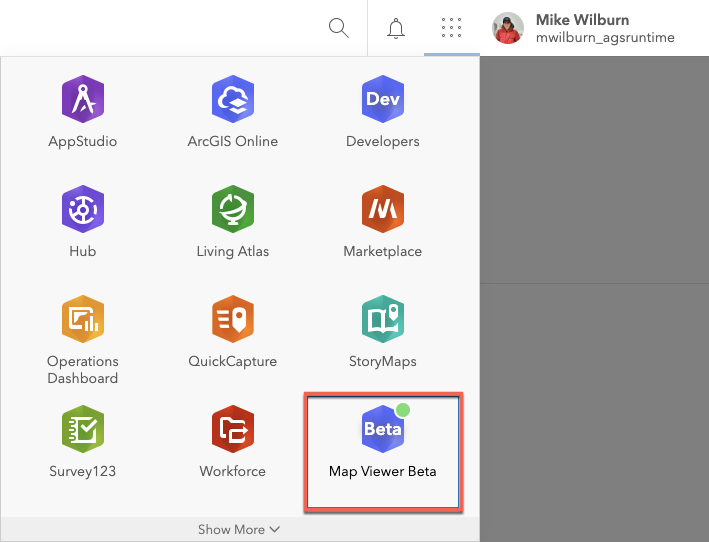Screen dimensions: 709x542
Task: Click the Marketplace label text
Action: click(x=383, y=251)
